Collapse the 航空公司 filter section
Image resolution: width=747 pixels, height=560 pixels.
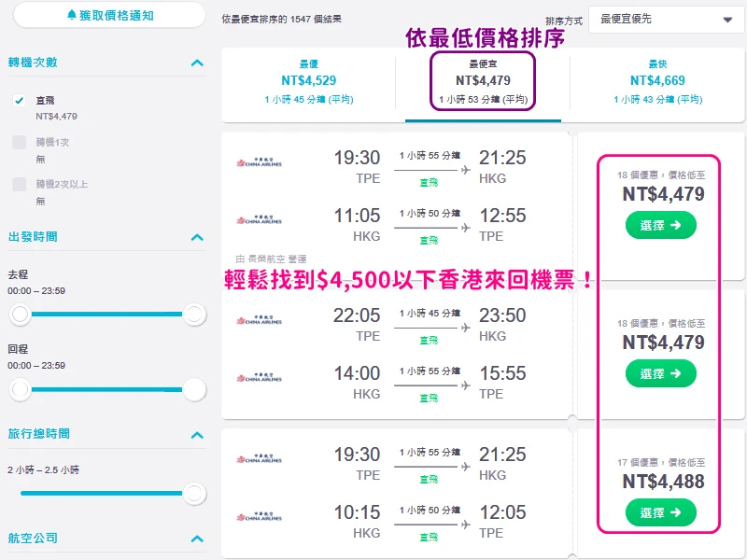pos(197,539)
